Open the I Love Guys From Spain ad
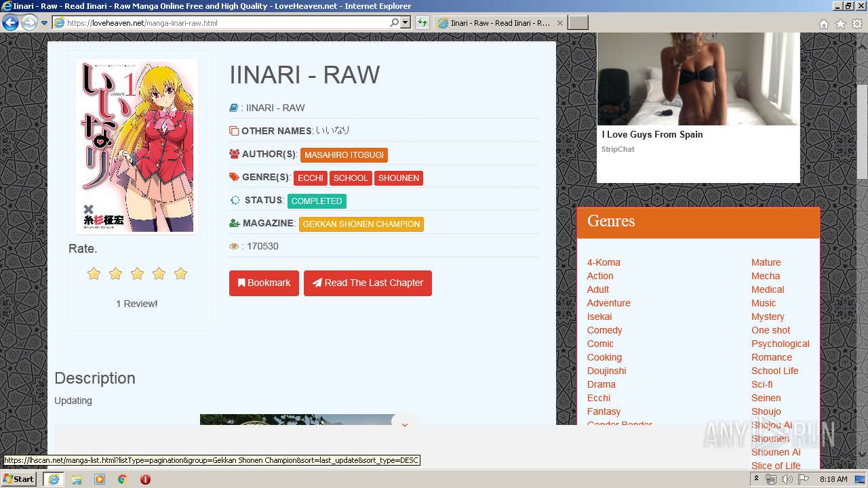 tap(652, 134)
